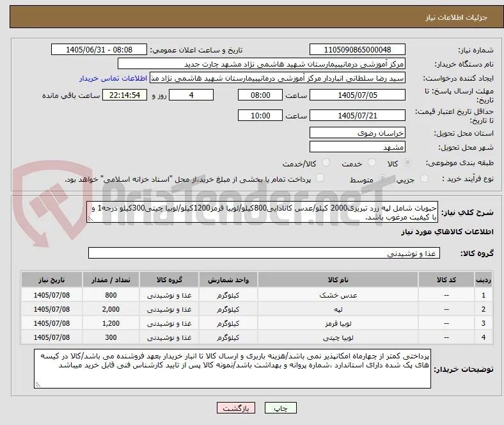
Task: Click the goods group field غذا و نوشیدنی
Action: pos(264,253)
